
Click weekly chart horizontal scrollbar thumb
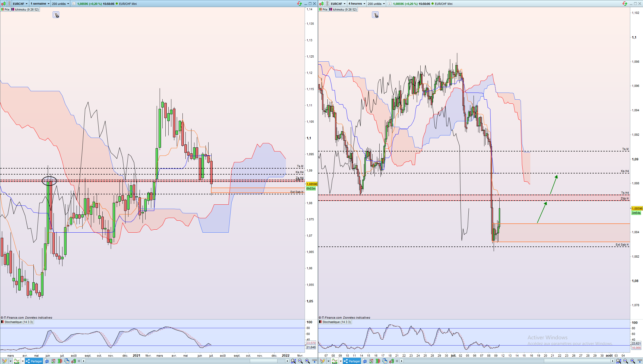point(264,361)
